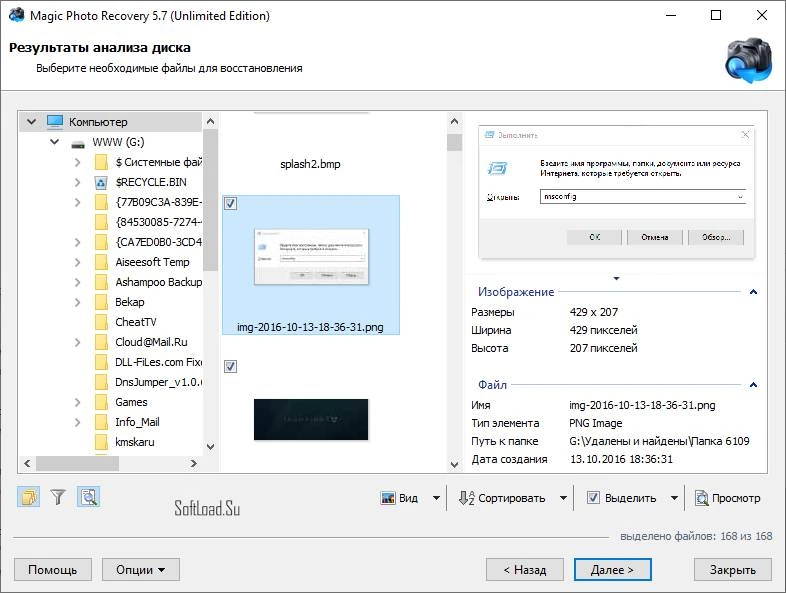
Task: Expand the {CA7ED0B0-3CD4 folder node
Action: 78,242
